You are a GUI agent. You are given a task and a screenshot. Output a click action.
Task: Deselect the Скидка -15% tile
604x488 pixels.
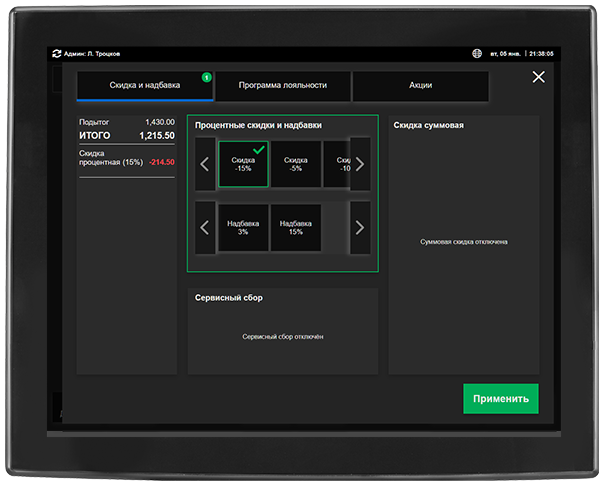[x=243, y=164]
